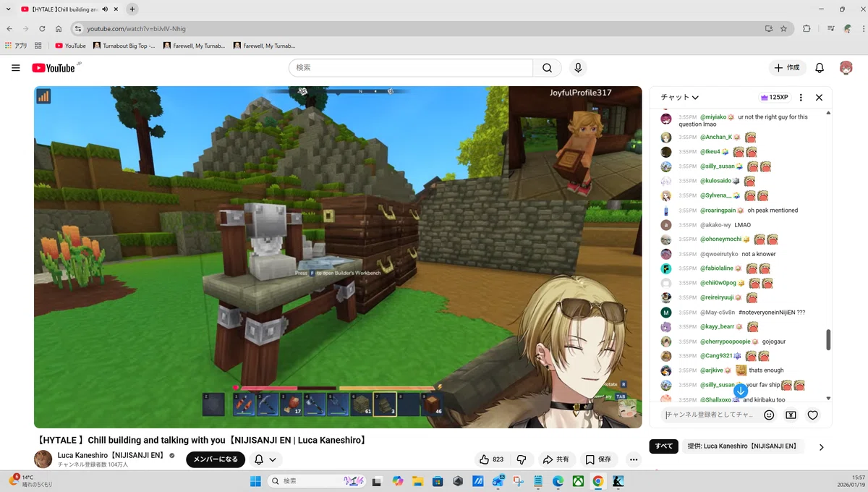Mute the tab via speaker icon

105,9
